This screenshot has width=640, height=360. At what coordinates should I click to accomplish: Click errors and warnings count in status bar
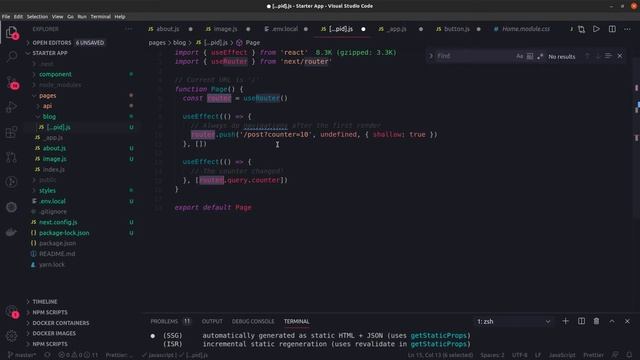[x=78, y=355]
